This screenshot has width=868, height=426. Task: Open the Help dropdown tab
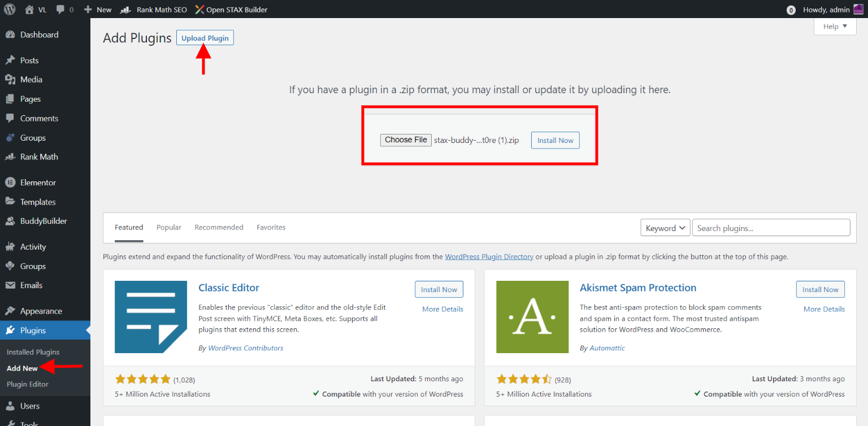click(835, 27)
